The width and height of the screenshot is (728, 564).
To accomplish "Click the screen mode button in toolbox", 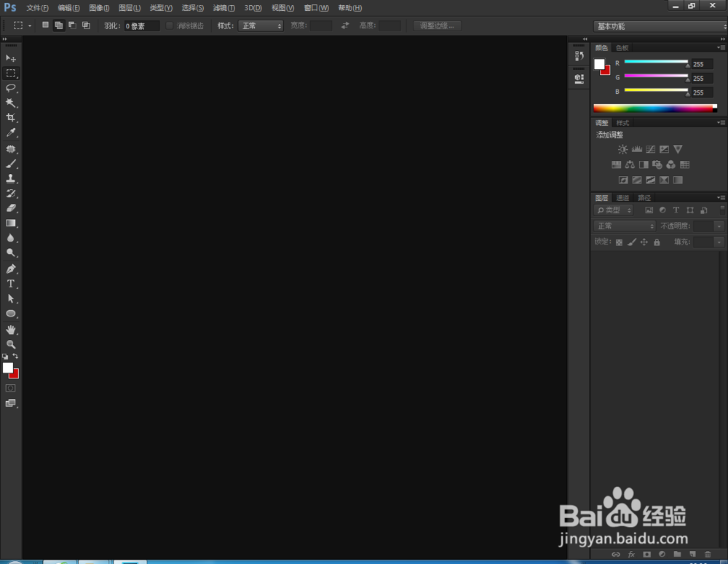I will pos(11,403).
